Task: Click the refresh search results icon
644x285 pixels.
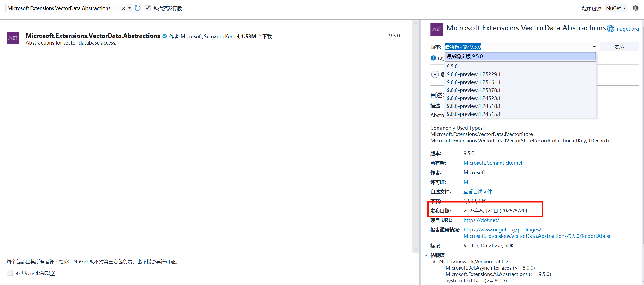Action: click(137, 8)
